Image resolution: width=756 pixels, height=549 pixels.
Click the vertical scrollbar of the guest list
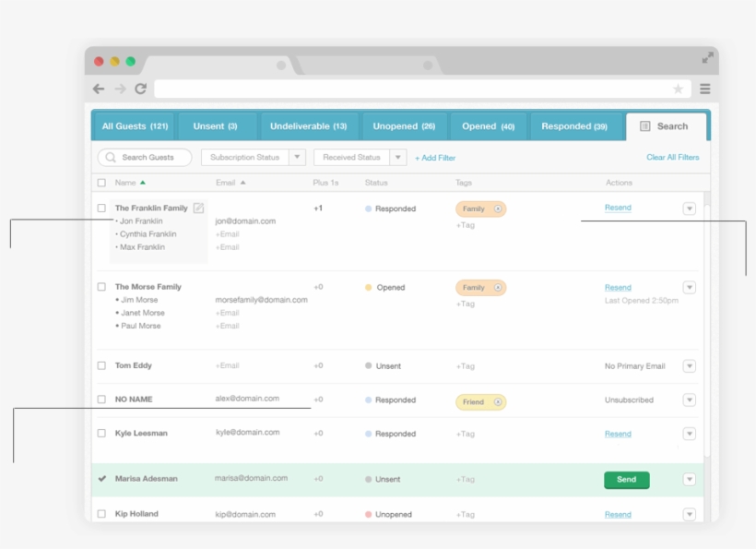tap(706, 323)
